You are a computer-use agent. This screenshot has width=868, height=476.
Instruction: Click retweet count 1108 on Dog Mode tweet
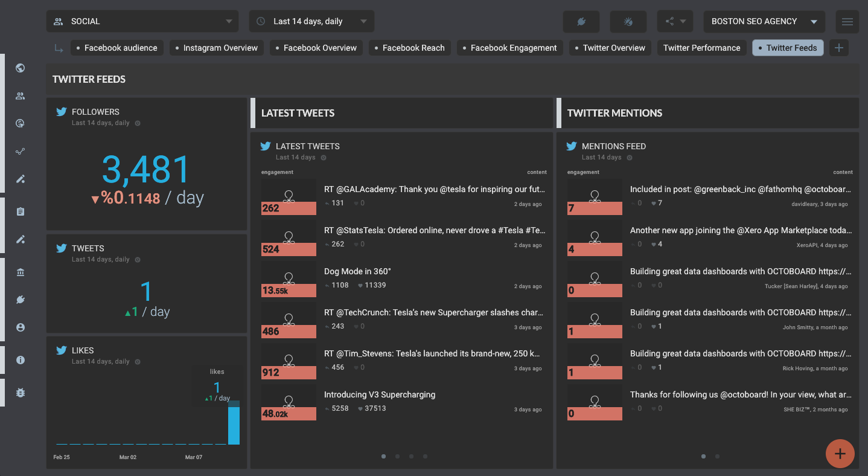(x=337, y=285)
